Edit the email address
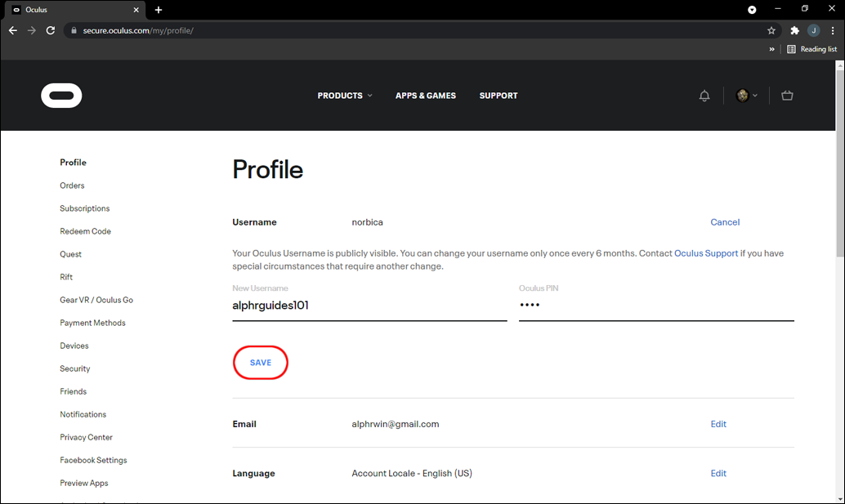The width and height of the screenshot is (845, 504). [x=718, y=424]
